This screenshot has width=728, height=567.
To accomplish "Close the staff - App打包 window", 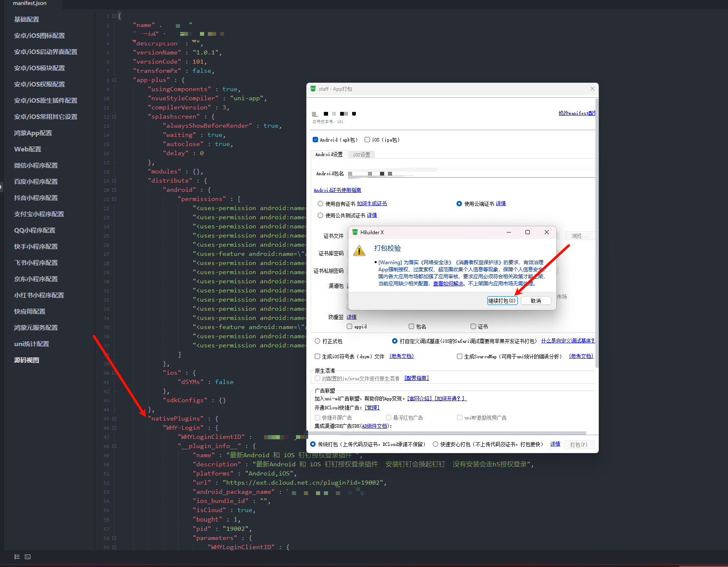I will [x=592, y=89].
